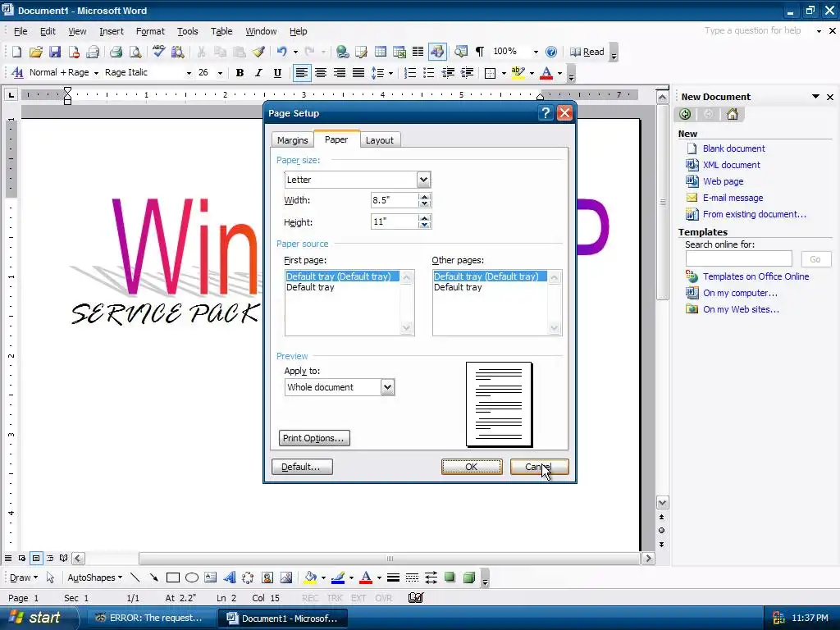Screen dimensions: 840x630
Task: Click the Open folder toolbar icon
Action: coord(36,52)
